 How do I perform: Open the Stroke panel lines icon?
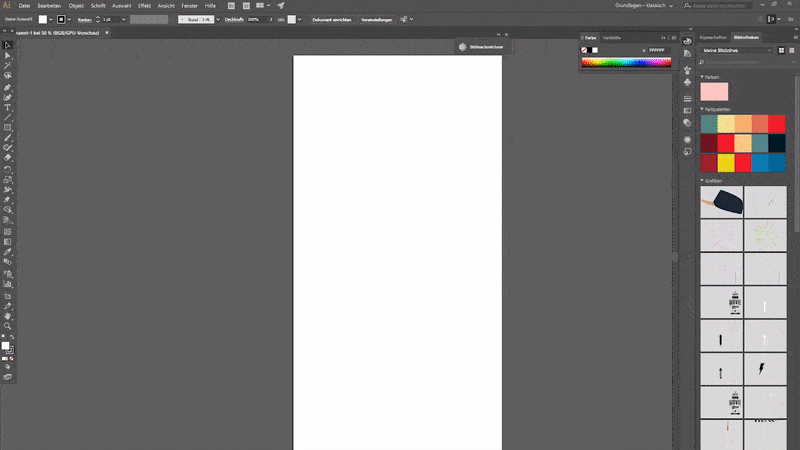click(x=687, y=98)
